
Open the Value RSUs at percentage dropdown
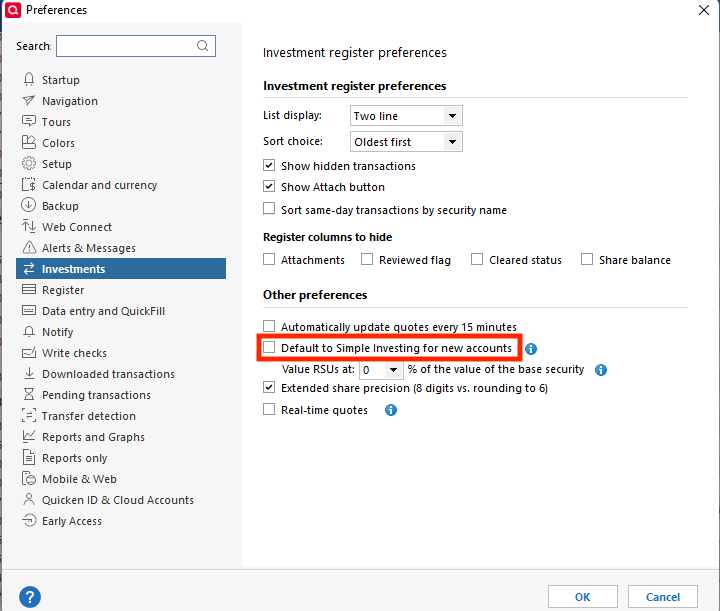point(381,370)
